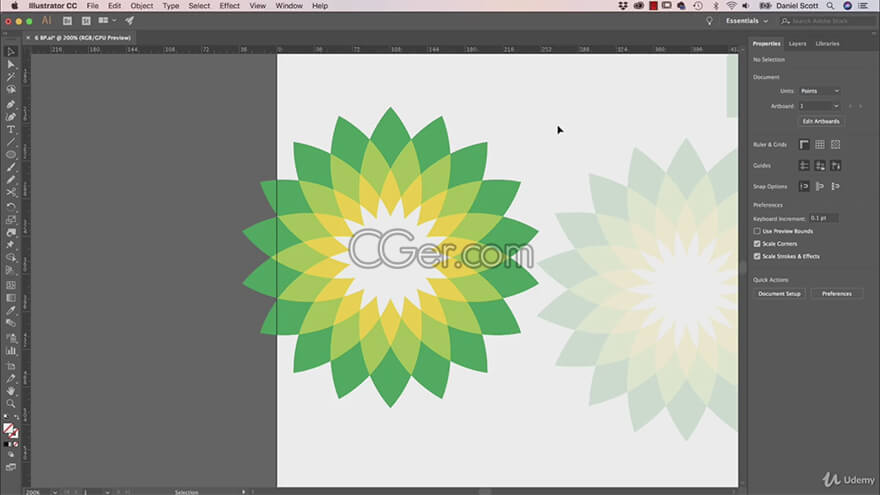Open the Effect menu
Viewport: 880px width, 495px height.
click(x=230, y=6)
